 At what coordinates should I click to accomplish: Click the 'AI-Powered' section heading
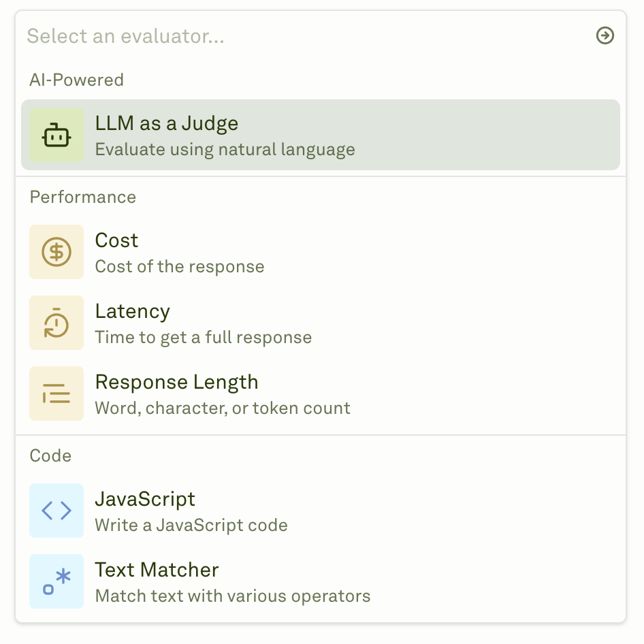76,80
